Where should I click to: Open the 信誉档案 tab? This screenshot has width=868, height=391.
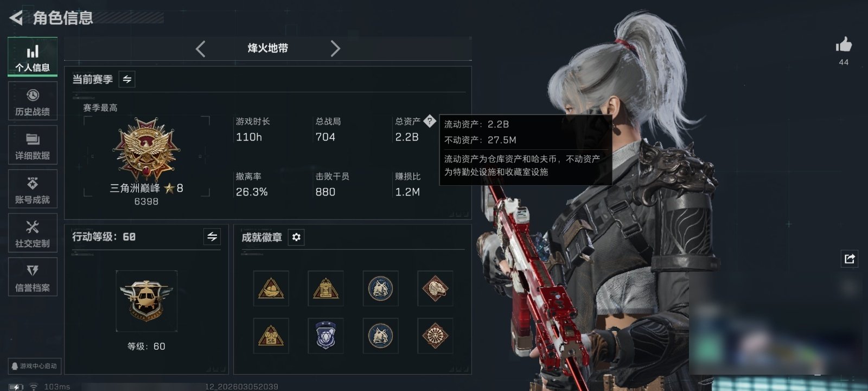pos(33,277)
